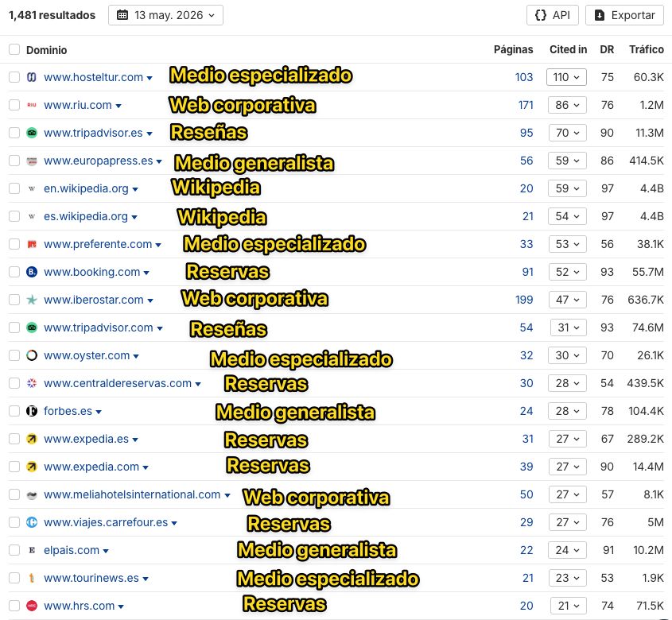Click the tripadvisor.es owl favicon
The height and width of the screenshot is (620, 672).
pyautogui.click(x=32, y=133)
